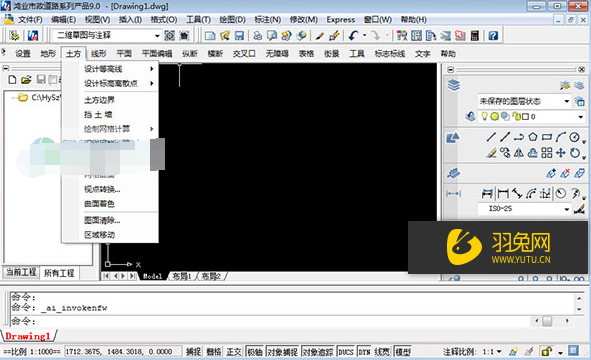Toggle DYN dynamic input in status bar

click(364, 352)
